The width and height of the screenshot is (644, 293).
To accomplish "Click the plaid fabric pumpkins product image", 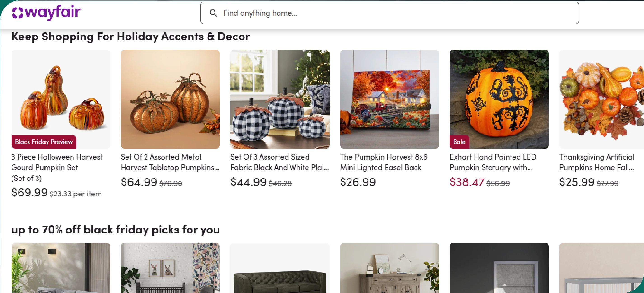I will pyautogui.click(x=279, y=99).
